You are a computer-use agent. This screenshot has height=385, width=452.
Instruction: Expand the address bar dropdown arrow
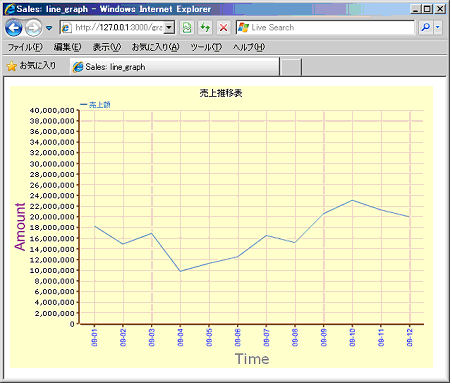[169, 28]
